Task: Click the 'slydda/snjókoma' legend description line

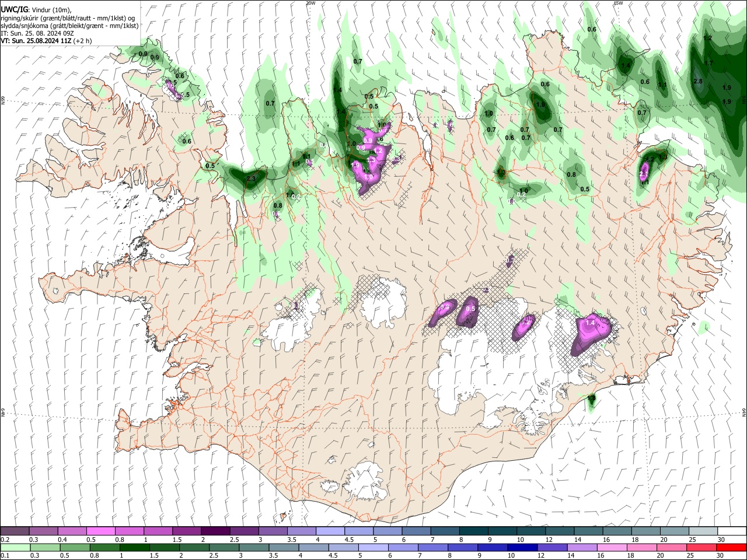Action: [69, 26]
